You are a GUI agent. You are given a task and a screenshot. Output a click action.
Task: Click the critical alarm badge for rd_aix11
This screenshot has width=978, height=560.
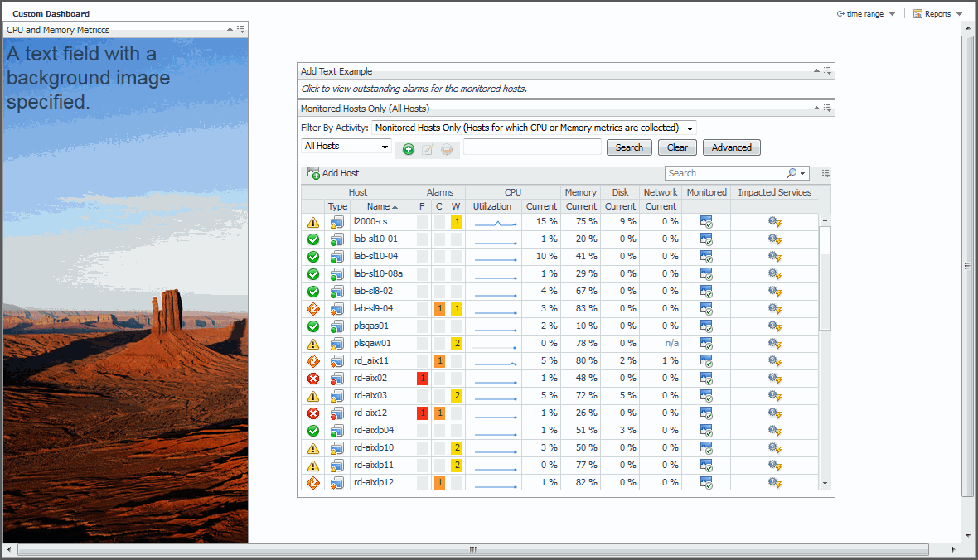tap(439, 361)
